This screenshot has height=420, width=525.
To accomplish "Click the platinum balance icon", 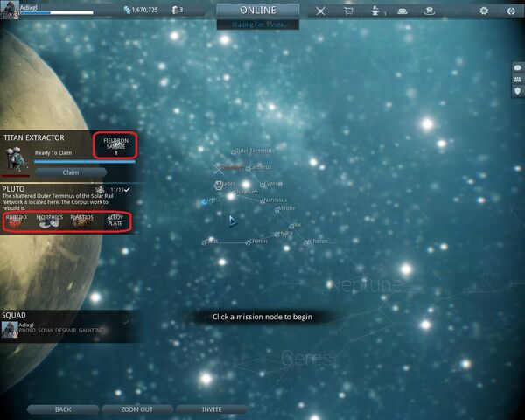I will [175, 10].
